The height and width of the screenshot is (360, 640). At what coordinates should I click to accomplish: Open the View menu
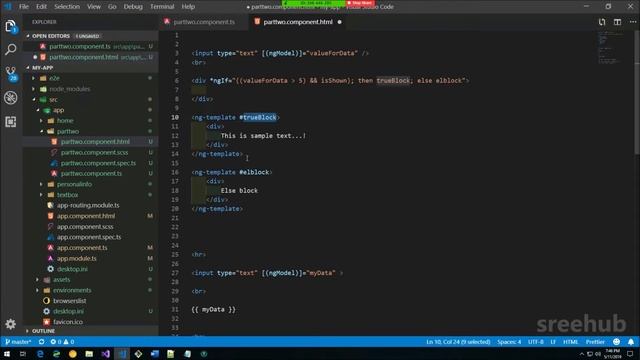point(94,7)
